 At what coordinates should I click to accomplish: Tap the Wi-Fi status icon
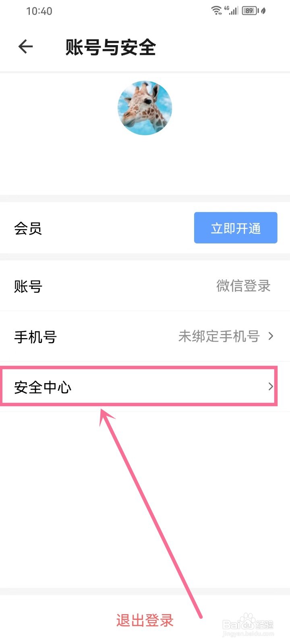(216, 10)
